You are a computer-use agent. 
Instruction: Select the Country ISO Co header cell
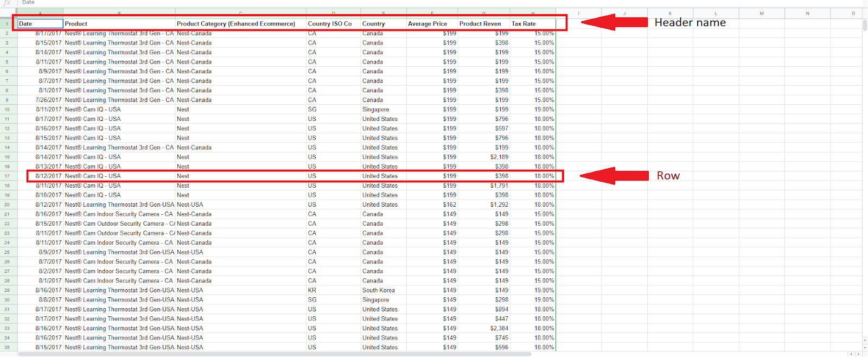click(333, 24)
